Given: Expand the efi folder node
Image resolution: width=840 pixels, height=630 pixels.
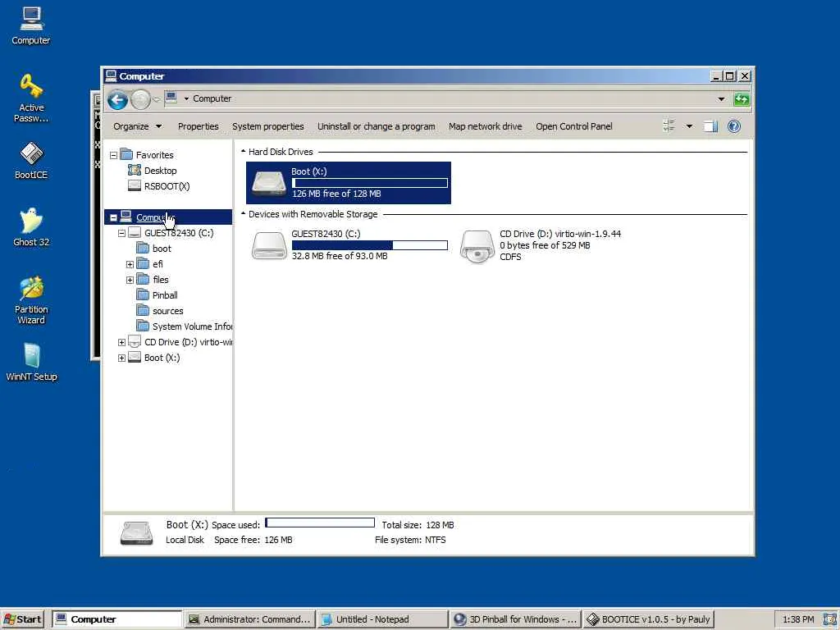Looking at the screenshot, I should tap(130, 264).
